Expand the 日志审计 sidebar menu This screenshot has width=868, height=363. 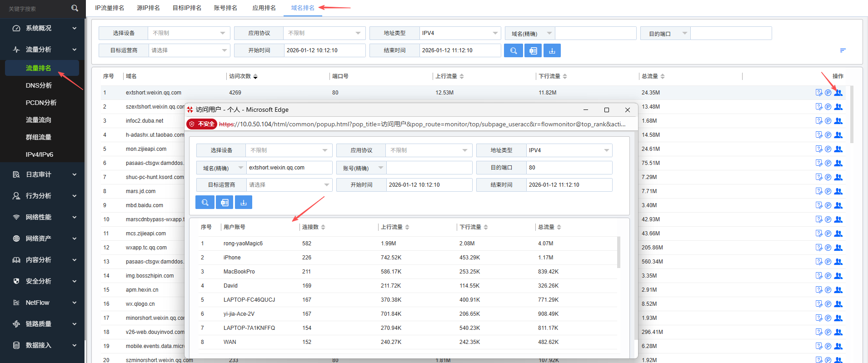pos(42,174)
